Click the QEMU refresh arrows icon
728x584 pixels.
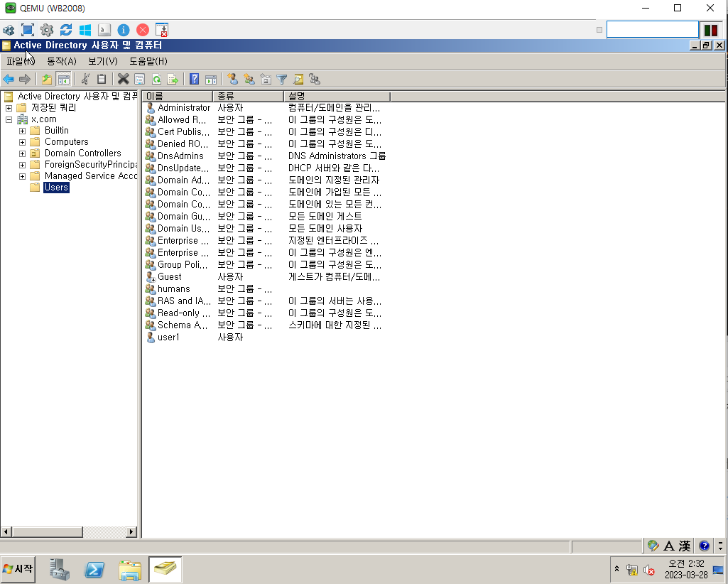(x=66, y=31)
